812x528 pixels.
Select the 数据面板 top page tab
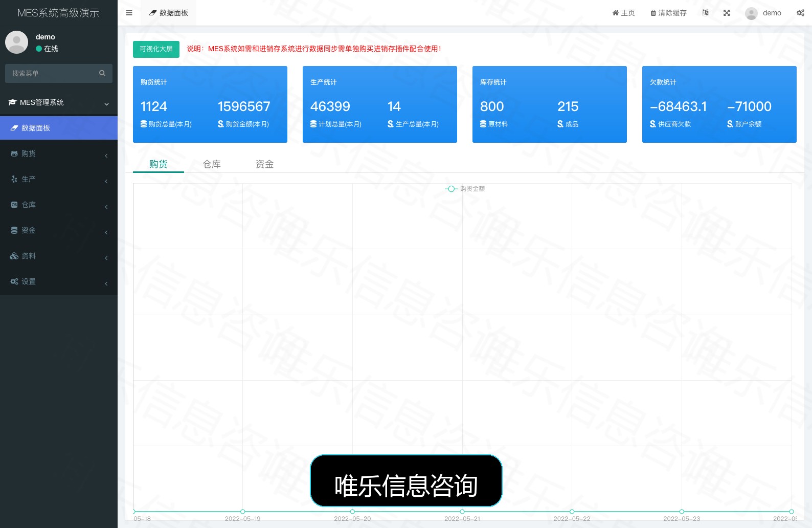tap(169, 13)
